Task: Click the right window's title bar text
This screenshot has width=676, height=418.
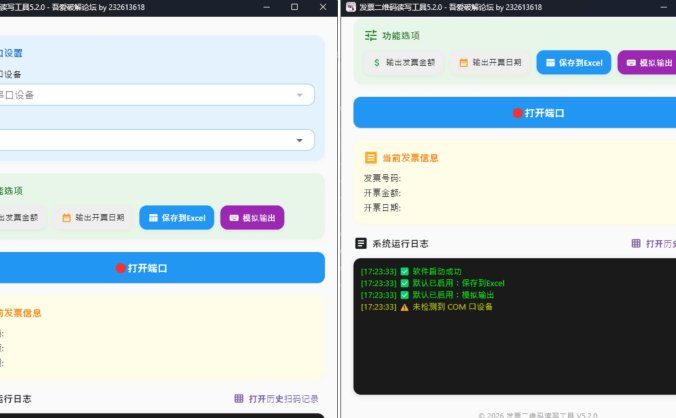Action: click(x=451, y=7)
